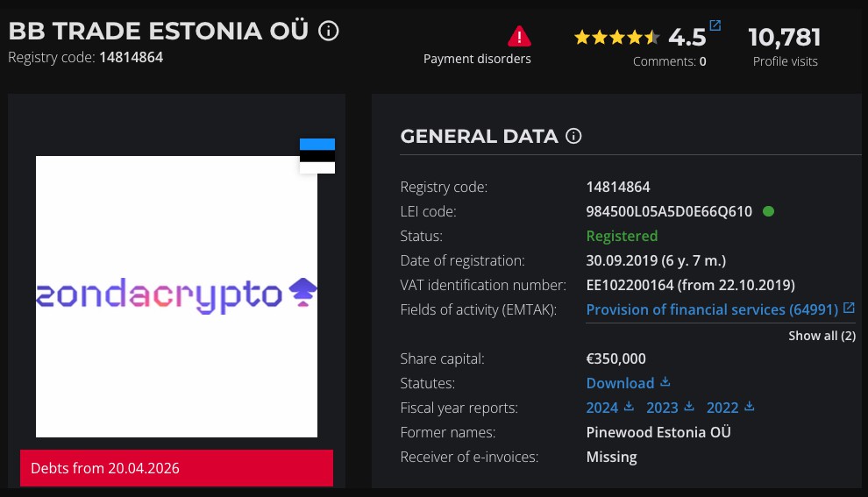Open the 2023 fiscal year report
This screenshot has height=497, width=868.
662,408
